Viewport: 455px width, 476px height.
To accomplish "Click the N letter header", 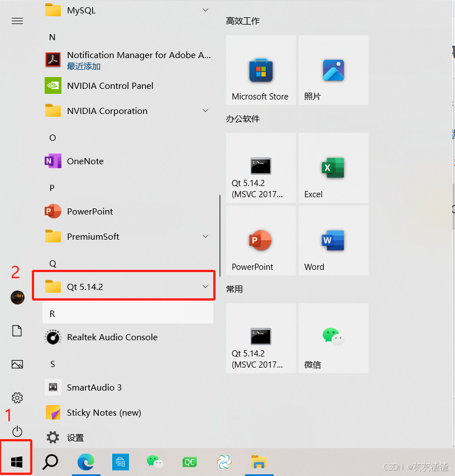I will click(52, 37).
